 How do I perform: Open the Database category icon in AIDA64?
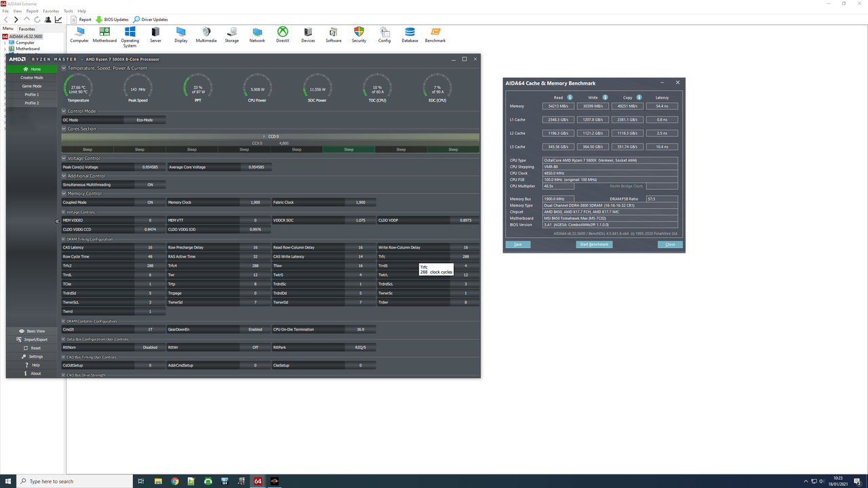[410, 35]
